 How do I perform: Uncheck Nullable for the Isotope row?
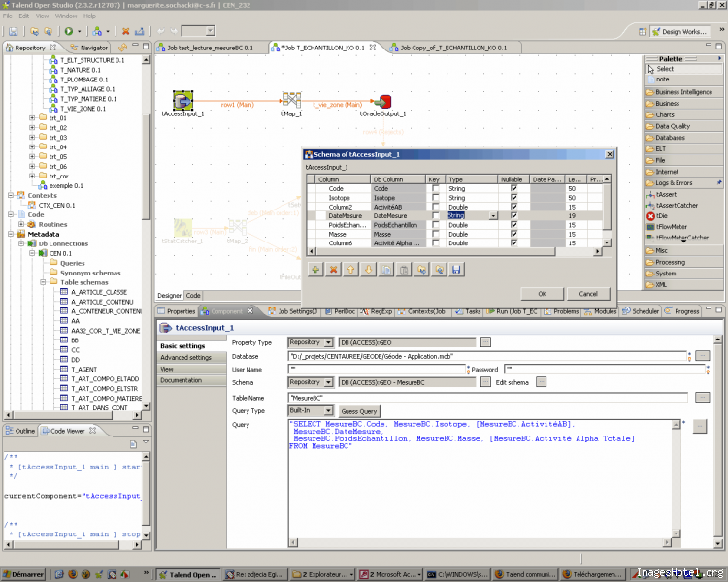click(513, 198)
